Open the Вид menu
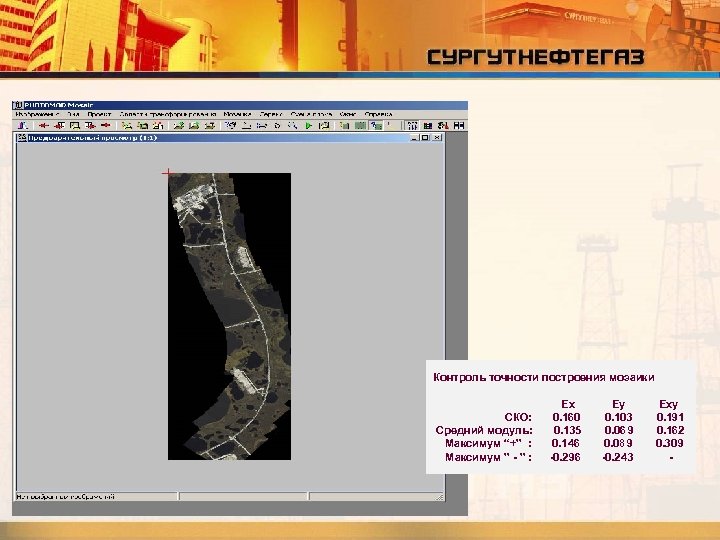 click(73, 114)
